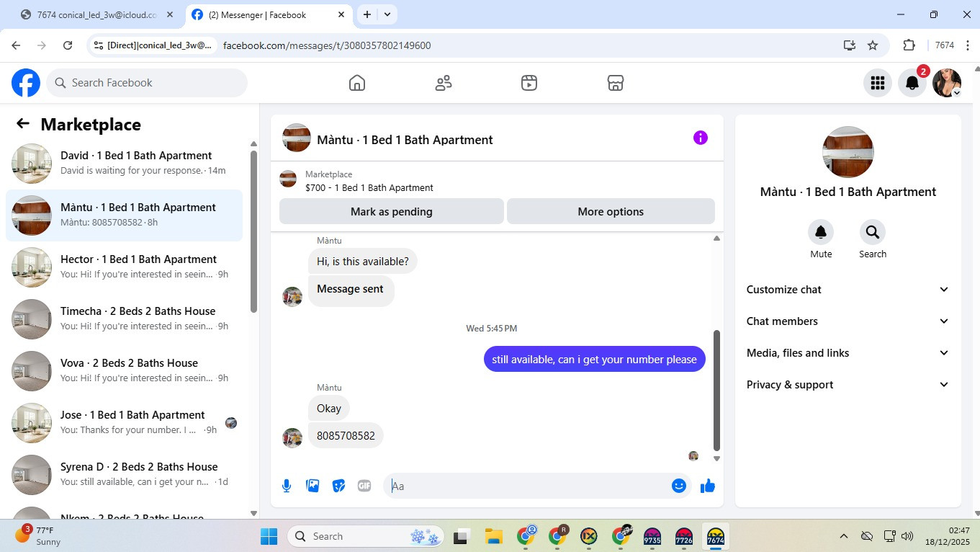Click the 'Hi, is this available?' message

362,262
